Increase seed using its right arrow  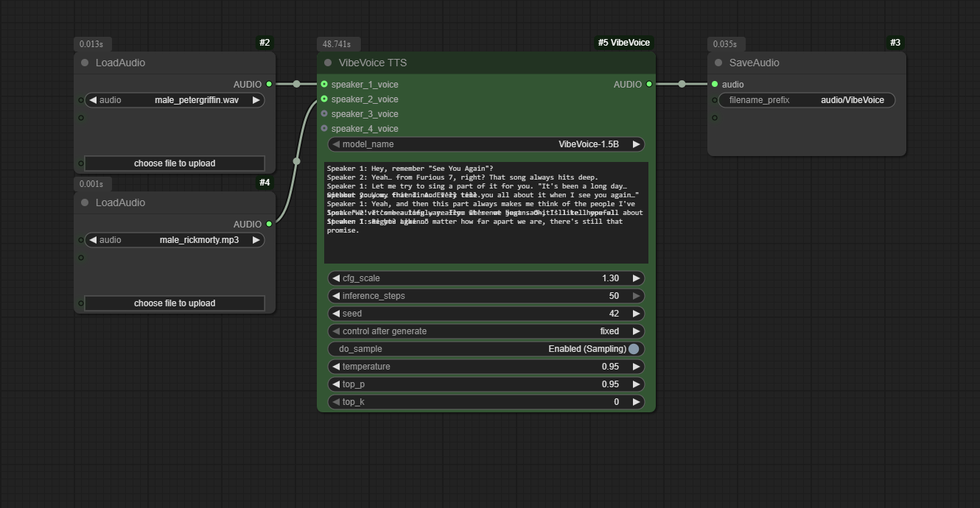[x=636, y=313]
